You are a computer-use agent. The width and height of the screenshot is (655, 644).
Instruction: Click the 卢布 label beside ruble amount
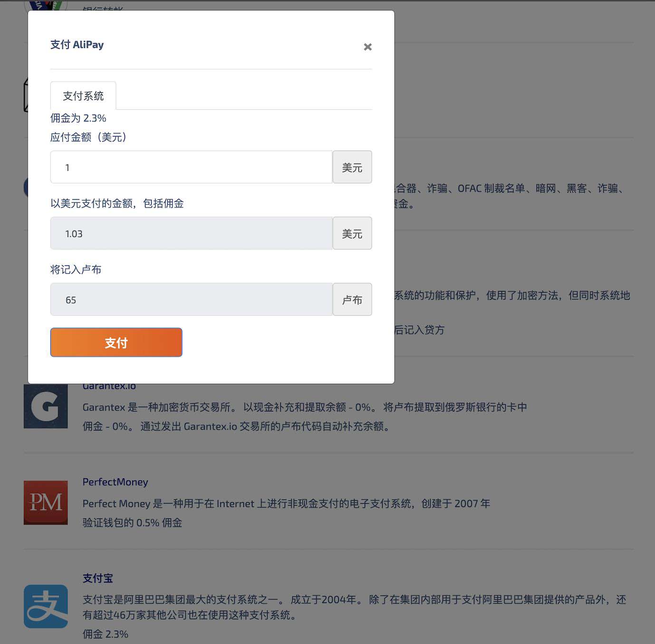[352, 299]
